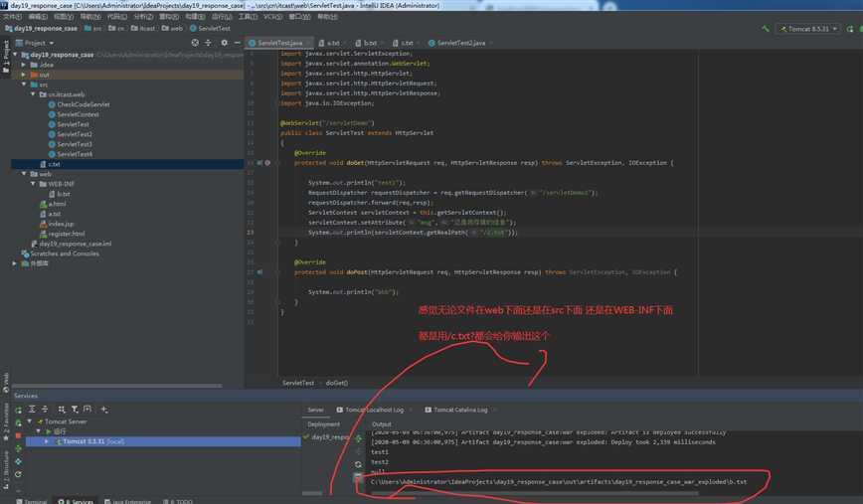Collapse the cn.itcast.web package node
863x504 pixels.
[33, 94]
